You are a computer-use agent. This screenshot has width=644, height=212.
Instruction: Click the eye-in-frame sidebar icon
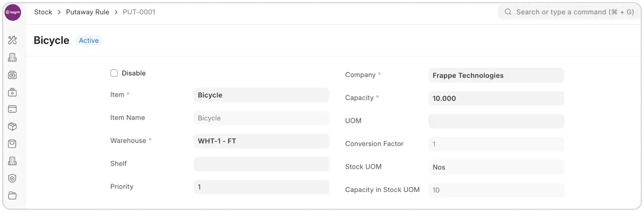point(12,75)
